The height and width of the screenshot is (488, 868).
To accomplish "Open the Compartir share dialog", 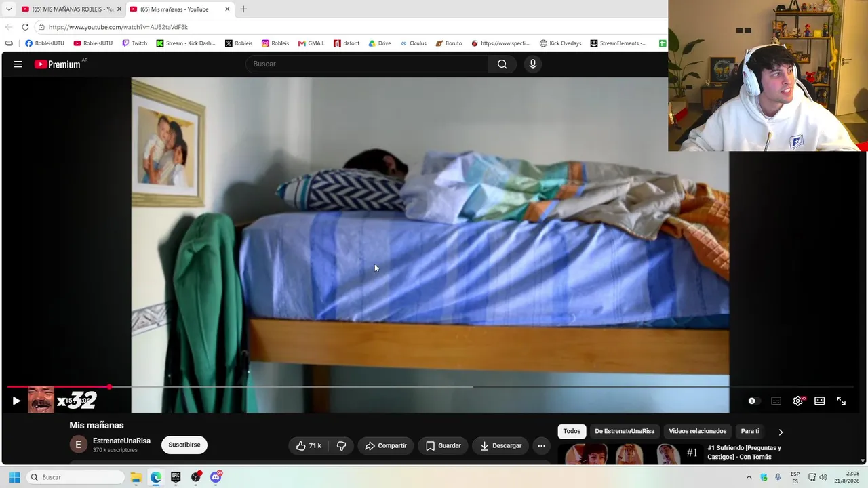I will pyautogui.click(x=386, y=445).
